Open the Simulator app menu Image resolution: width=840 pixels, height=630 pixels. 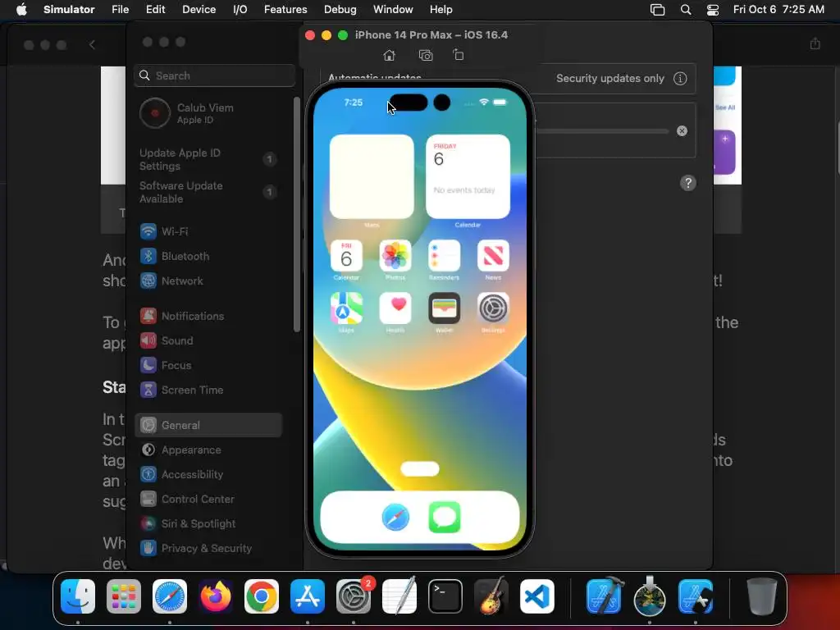pyautogui.click(x=69, y=10)
